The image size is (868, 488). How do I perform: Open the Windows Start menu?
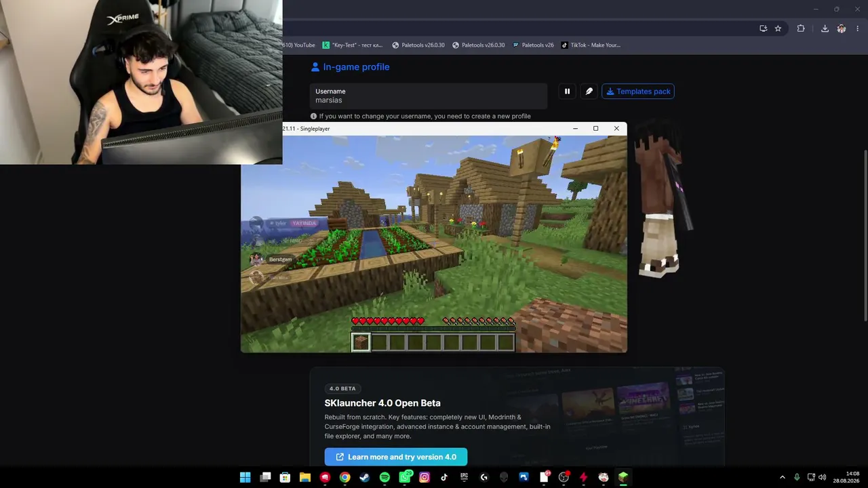point(245,477)
